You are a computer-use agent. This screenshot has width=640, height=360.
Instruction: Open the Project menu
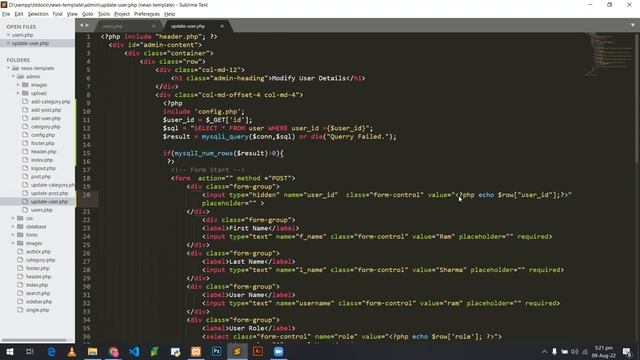(122, 14)
